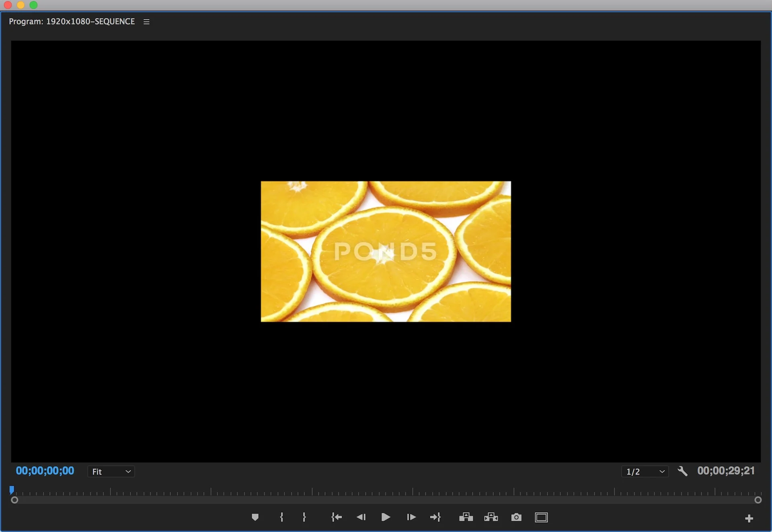
Task: Open the Fit zoom level dropdown
Action: point(111,471)
